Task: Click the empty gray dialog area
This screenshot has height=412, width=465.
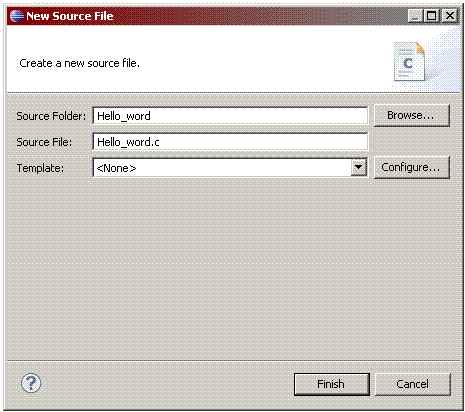Action: 233,267
